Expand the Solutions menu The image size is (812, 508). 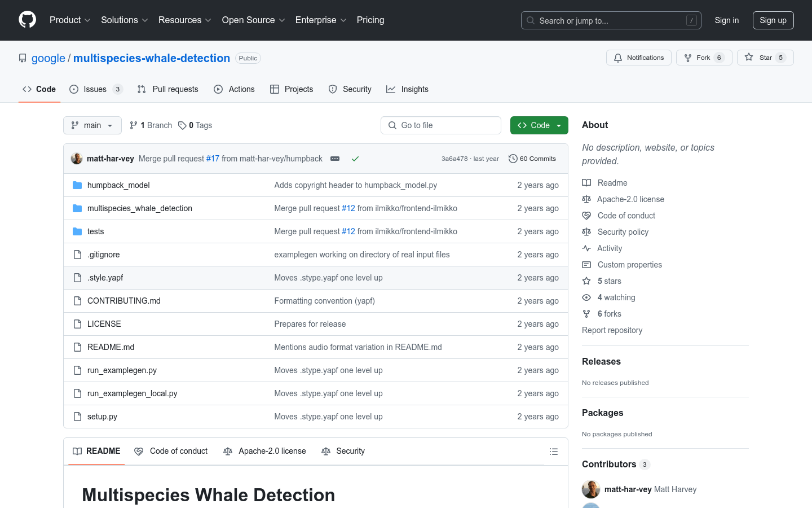tap(125, 20)
